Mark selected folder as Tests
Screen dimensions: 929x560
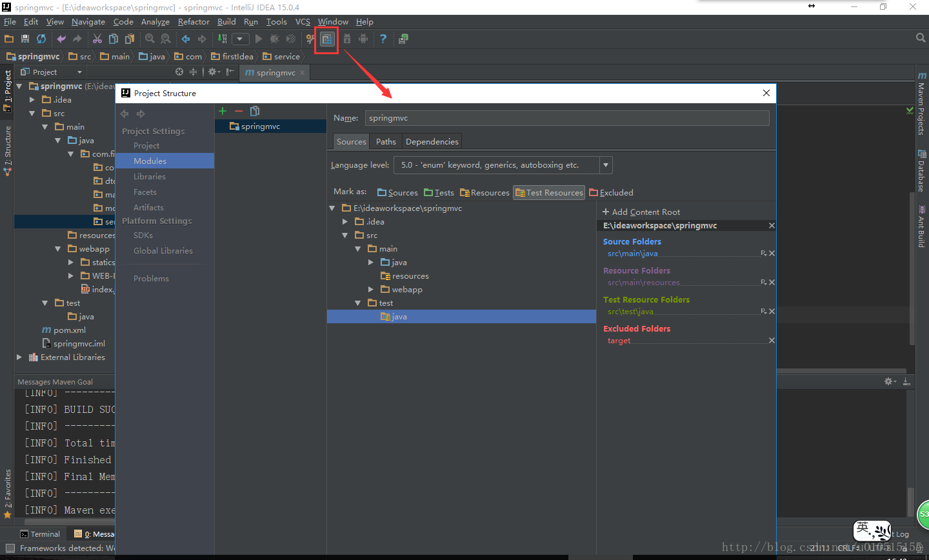click(x=439, y=192)
